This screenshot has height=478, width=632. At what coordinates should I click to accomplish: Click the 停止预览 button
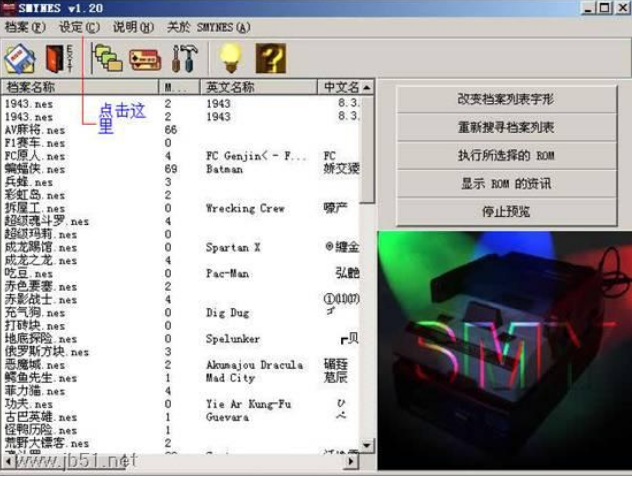[506, 212]
